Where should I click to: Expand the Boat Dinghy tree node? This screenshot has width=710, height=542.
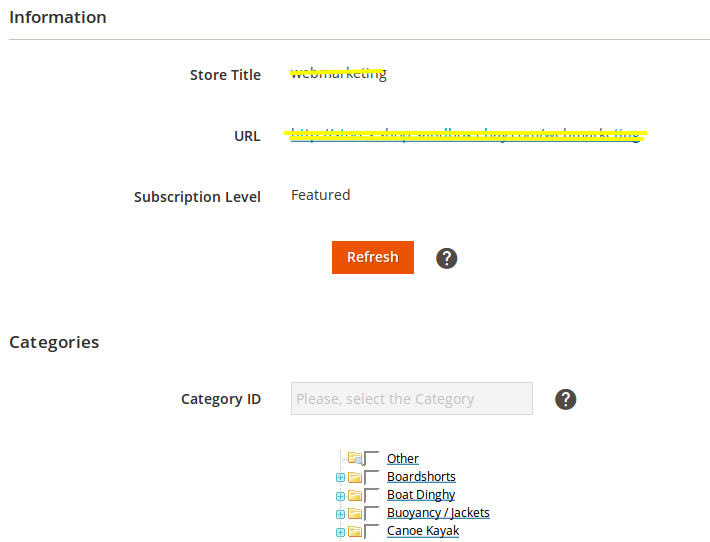tap(340, 496)
